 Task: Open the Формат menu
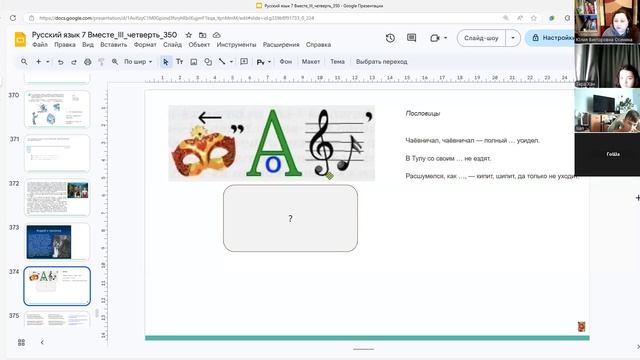(145, 44)
